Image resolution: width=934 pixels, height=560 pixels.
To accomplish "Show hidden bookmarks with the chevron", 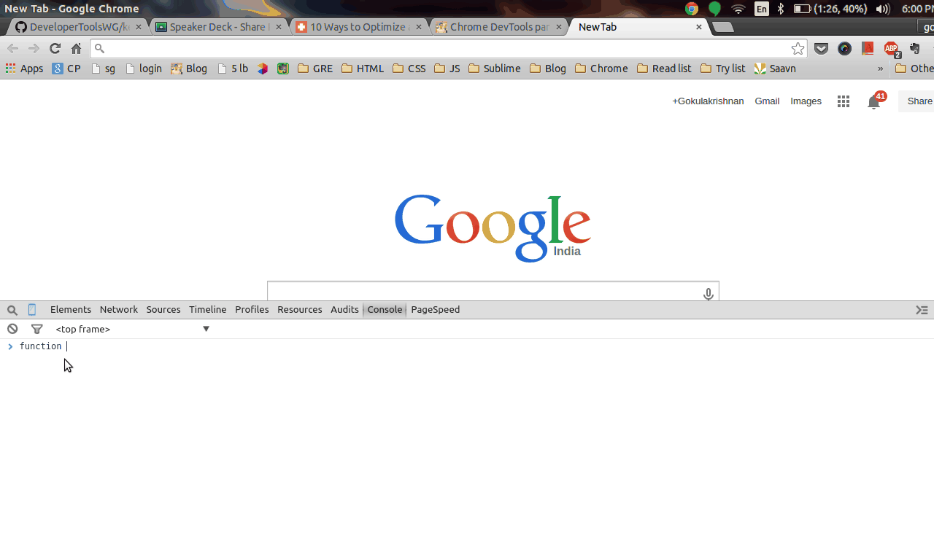I will [880, 69].
